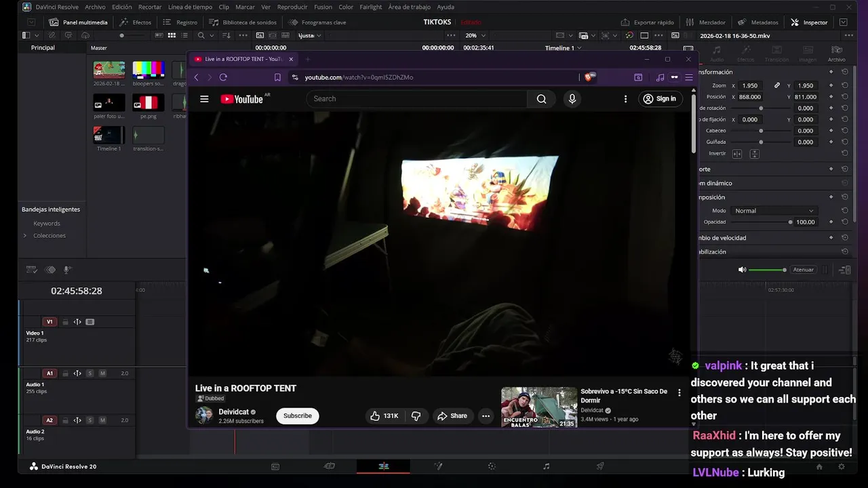Open the Mezclador audio mixer panel
868x488 pixels.
click(706, 22)
